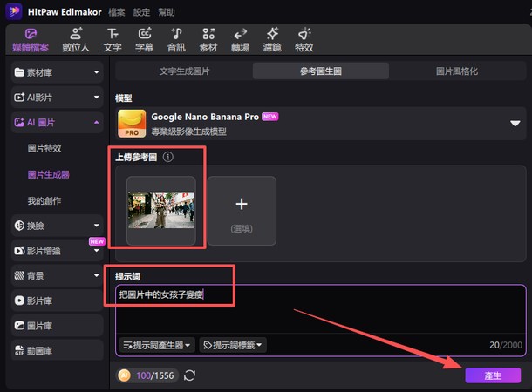Select the 文字 text tool
The image size is (532, 392).
click(x=113, y=40)
